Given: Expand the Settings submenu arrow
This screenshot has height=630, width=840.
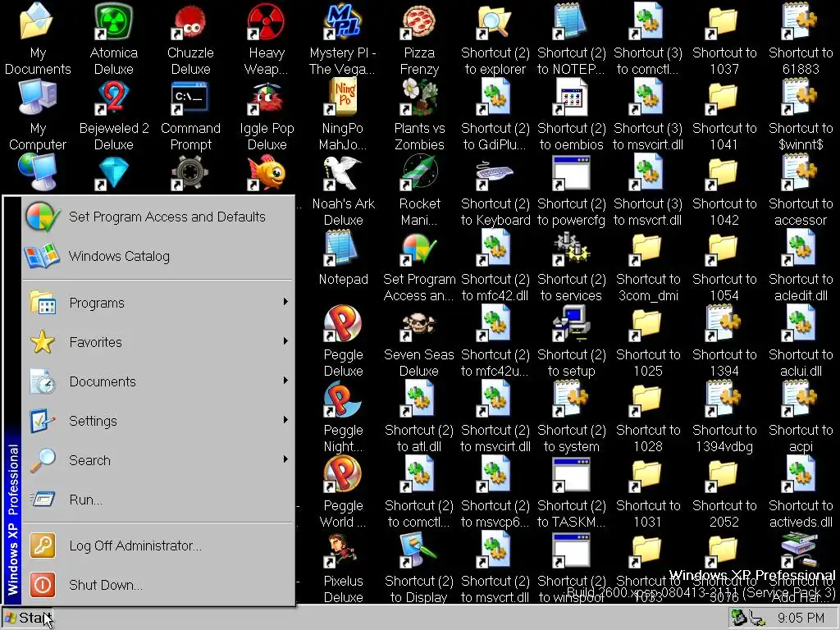Looking at the screenshot, I should tap(285, 420).
